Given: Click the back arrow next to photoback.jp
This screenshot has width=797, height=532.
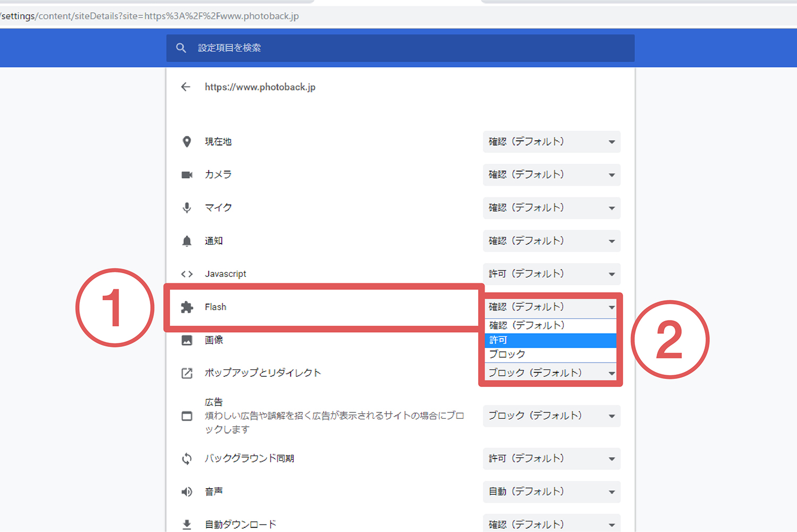Looking at the screenshot, I should 185,87.
